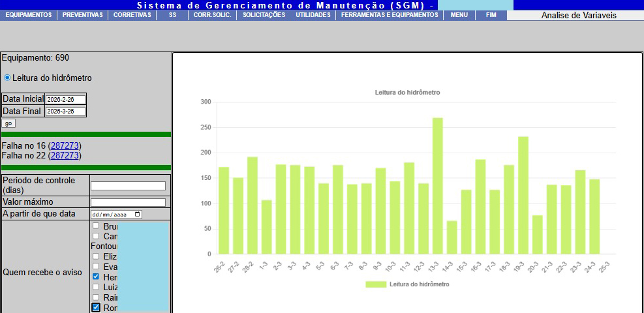Open link 287273 for Falha no 22
This screenshot has width=644, height=313.
(65, 156)
